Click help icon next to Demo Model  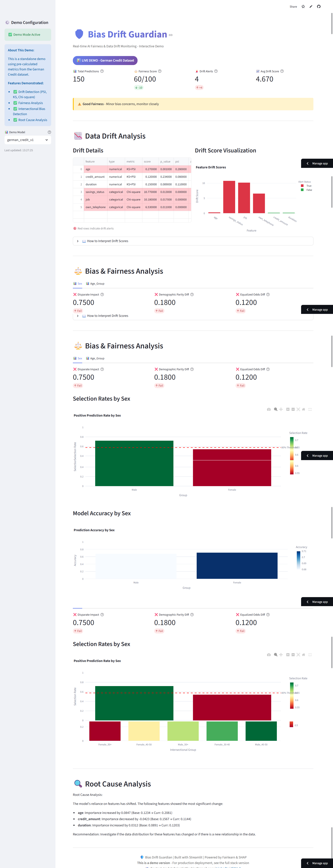(49, 132)
